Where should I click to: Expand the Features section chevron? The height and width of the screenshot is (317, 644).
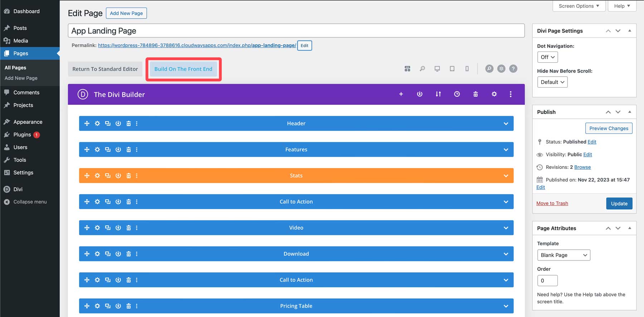pos(506,150)
